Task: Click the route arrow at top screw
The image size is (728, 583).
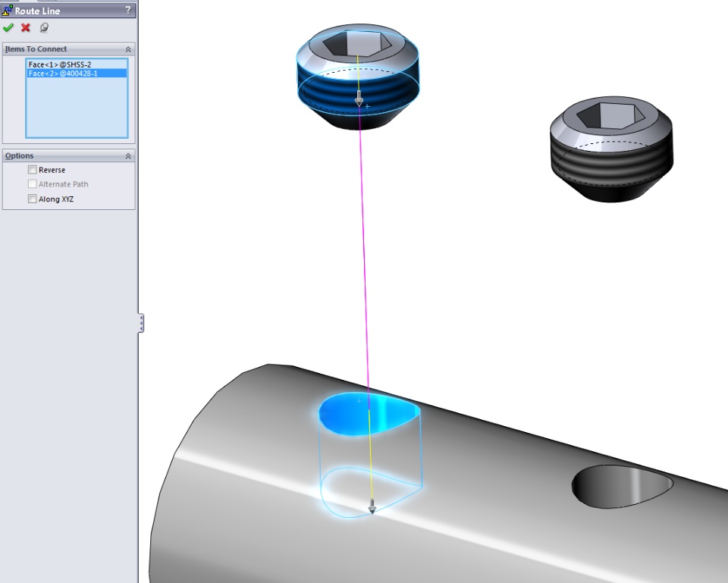Action: 359,99
